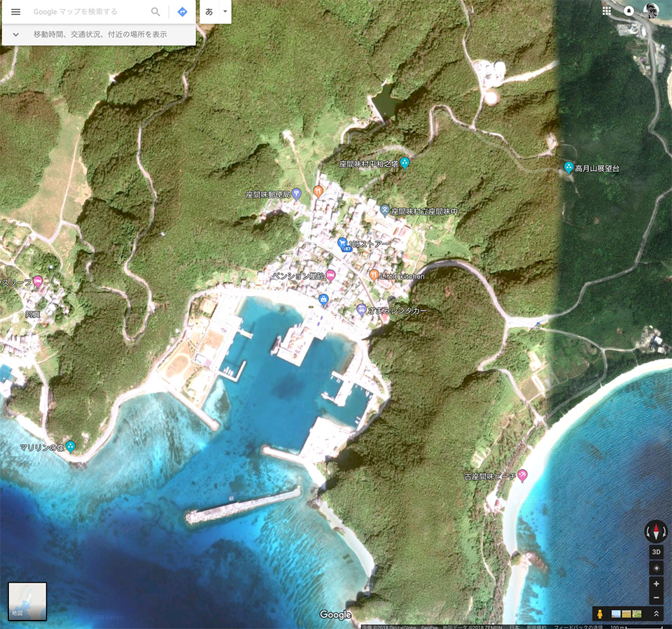This screenshot has width=672, height=629.
Task: Select the lodging pin near 阿真
Action: [x=38, y=281]
